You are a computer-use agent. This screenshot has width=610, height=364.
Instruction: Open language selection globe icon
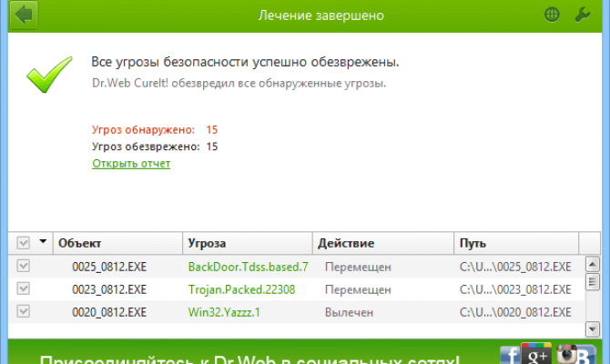(x=552, y=15)
